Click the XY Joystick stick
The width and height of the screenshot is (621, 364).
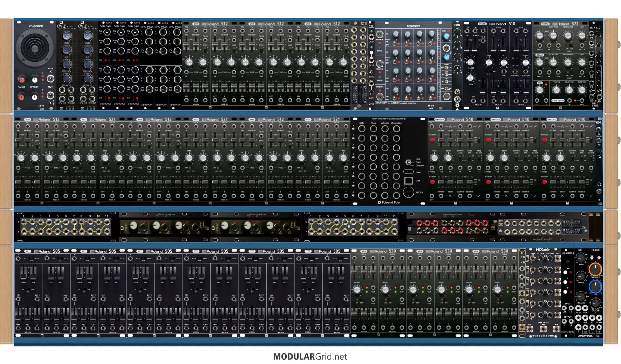click(x=35, y=49)
